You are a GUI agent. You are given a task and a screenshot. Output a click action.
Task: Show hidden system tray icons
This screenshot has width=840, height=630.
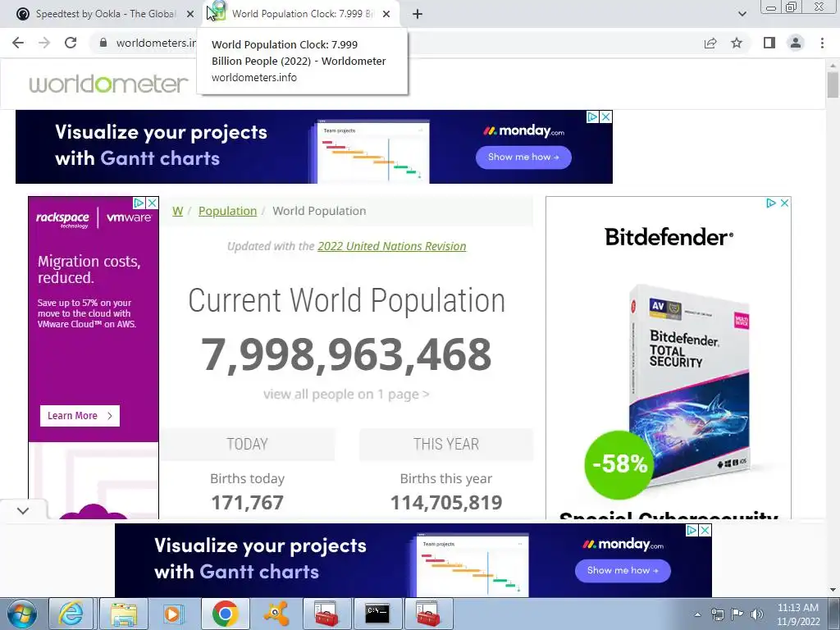coord(697,614)
